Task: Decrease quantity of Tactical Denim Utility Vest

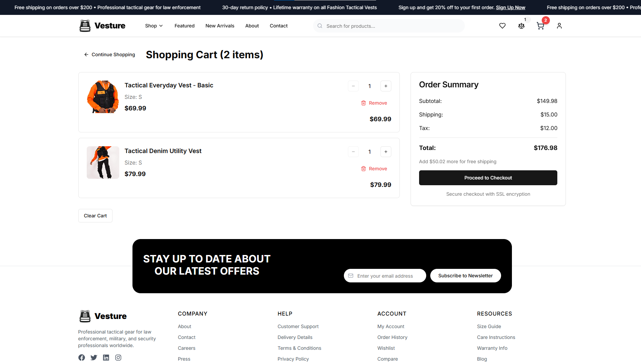Action: [x=353, y=151]
